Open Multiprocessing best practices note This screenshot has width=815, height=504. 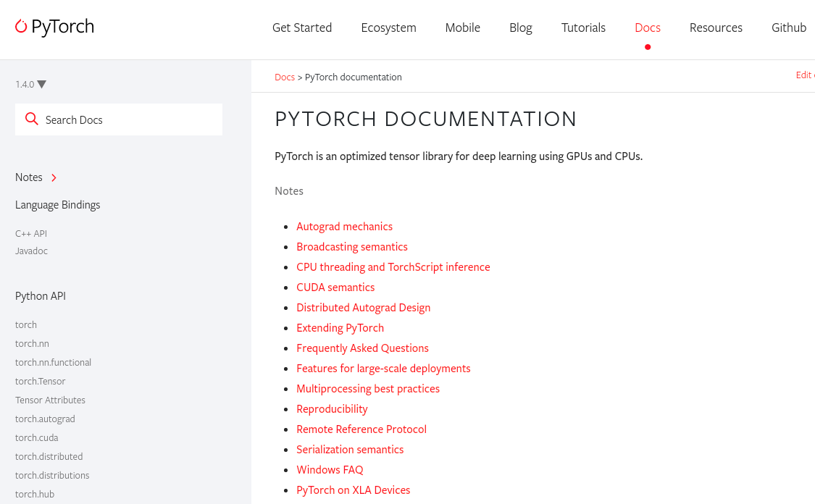click(368, 389)
